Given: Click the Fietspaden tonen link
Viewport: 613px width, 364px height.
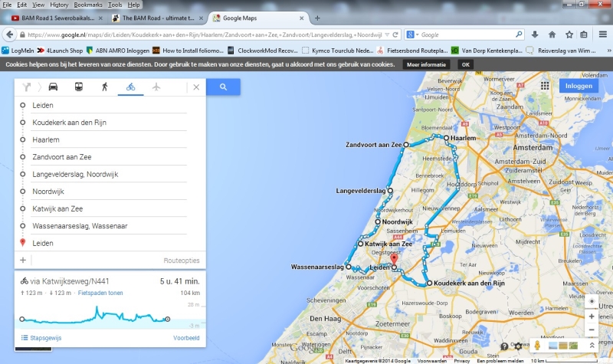Looking at the screenshot, I should point(100,293).
